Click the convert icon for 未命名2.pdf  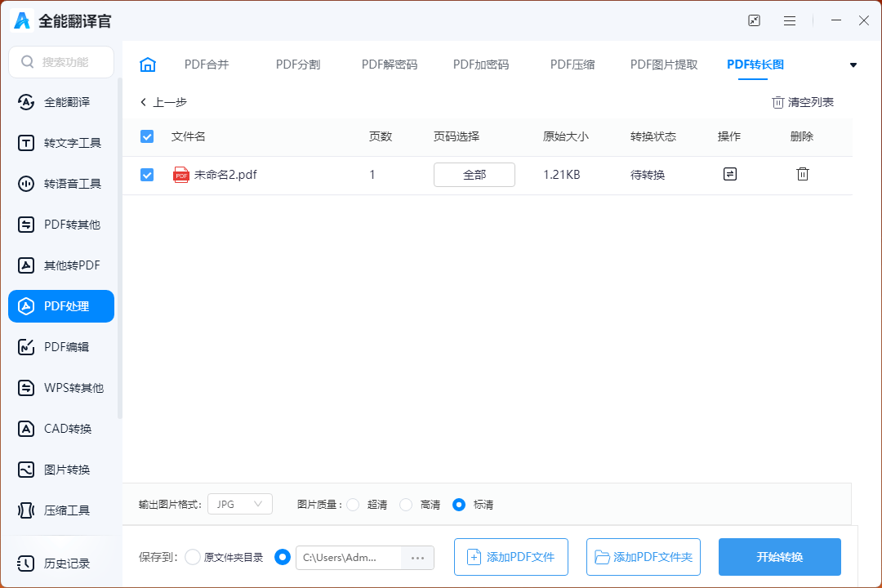729,174
